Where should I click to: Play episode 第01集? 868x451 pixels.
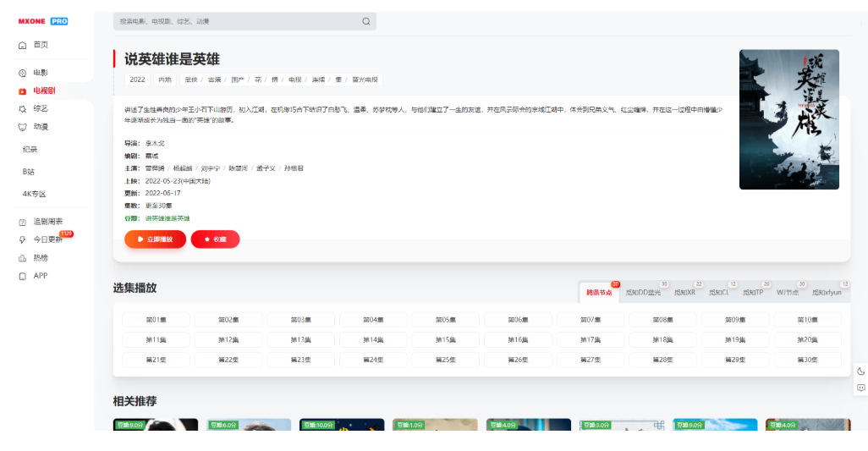click(156, 320)
